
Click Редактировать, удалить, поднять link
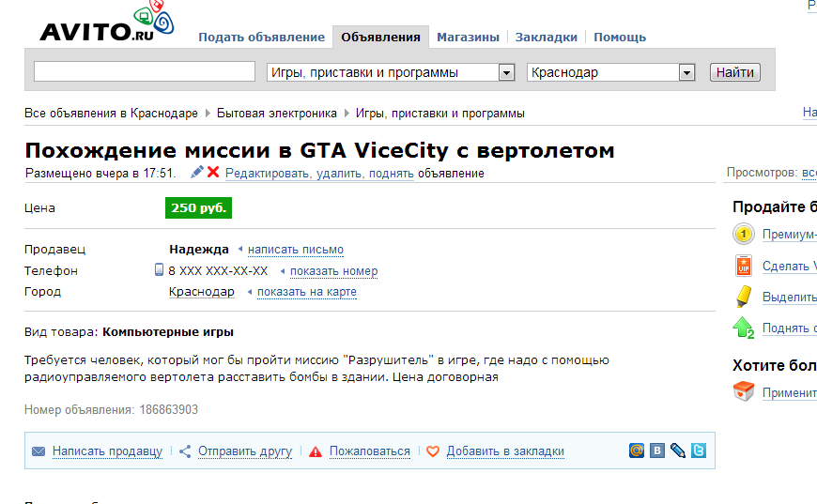click(319, 174)
